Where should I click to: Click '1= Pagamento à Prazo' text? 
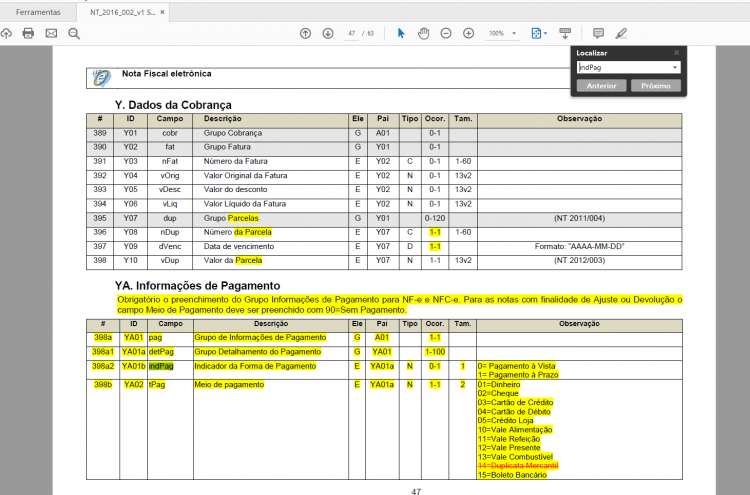518,375
